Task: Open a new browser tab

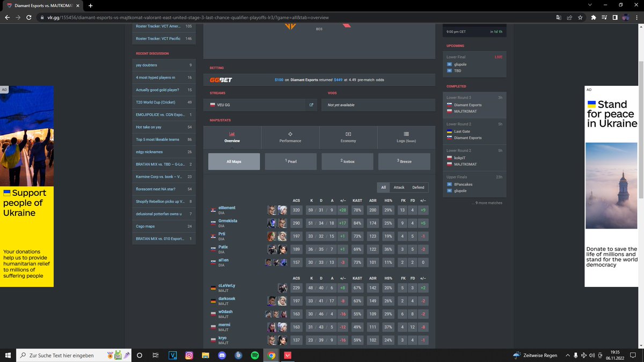Action: [90, 5]
